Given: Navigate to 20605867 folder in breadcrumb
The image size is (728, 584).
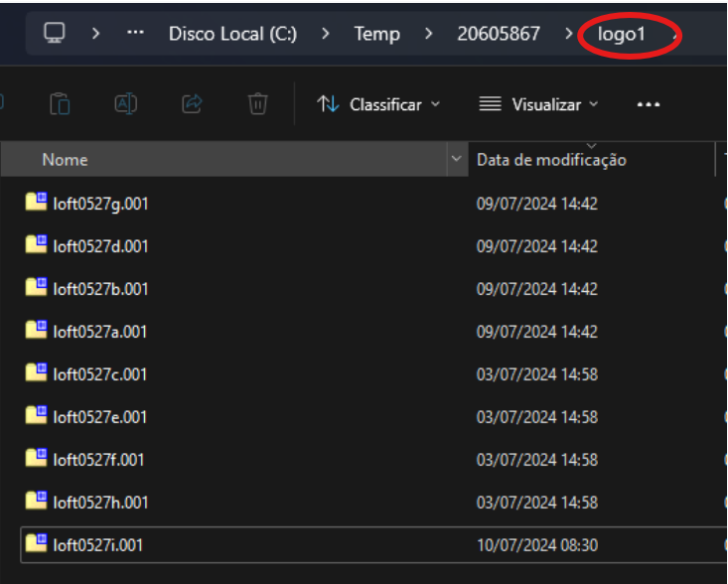Looking at the screenshot, I should [499, 34].
